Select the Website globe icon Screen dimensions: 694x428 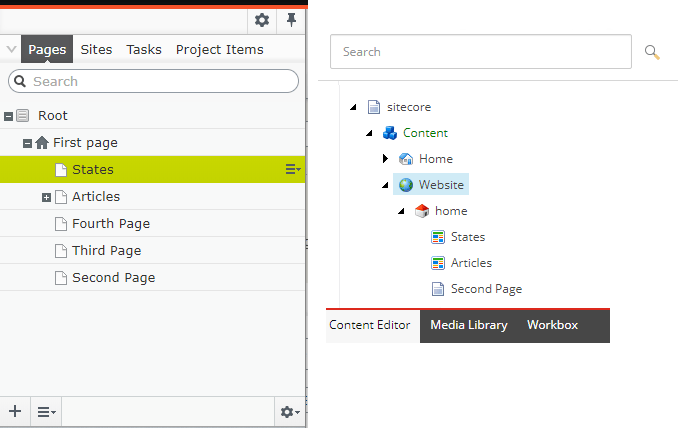(406, 185)
